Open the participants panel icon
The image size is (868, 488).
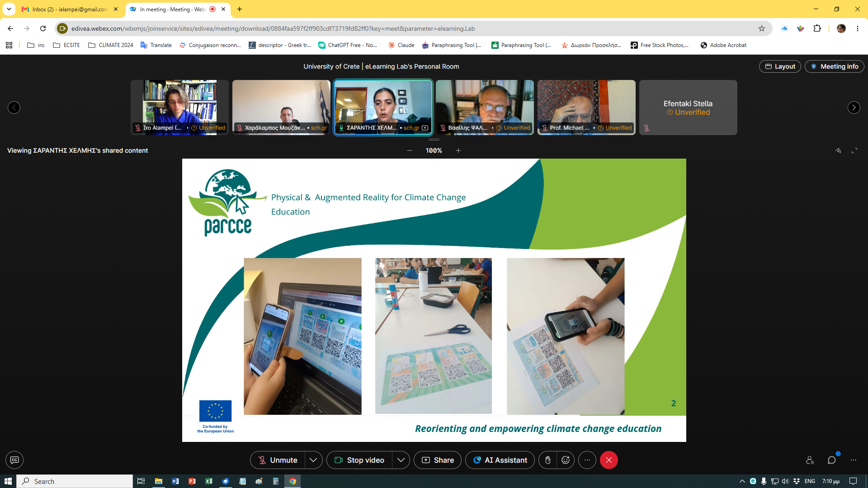coord(810,460)
